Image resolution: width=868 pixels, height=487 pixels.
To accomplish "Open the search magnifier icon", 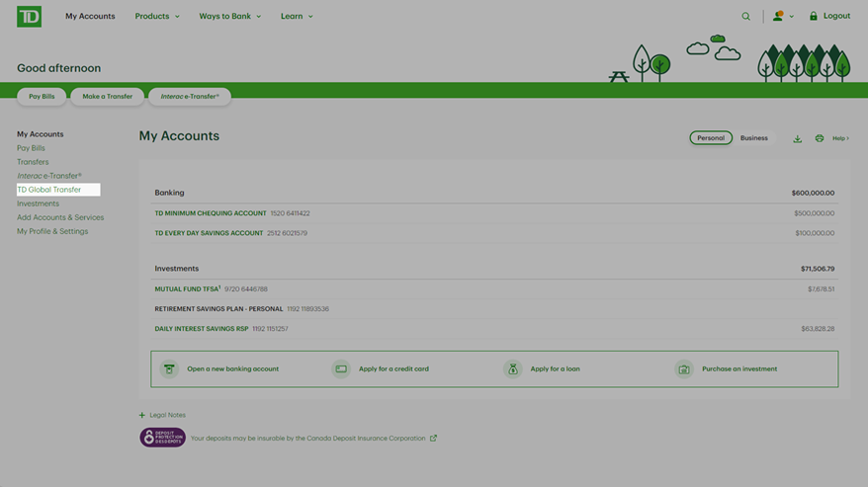I will pyautogui.click(x=745, y=17).
